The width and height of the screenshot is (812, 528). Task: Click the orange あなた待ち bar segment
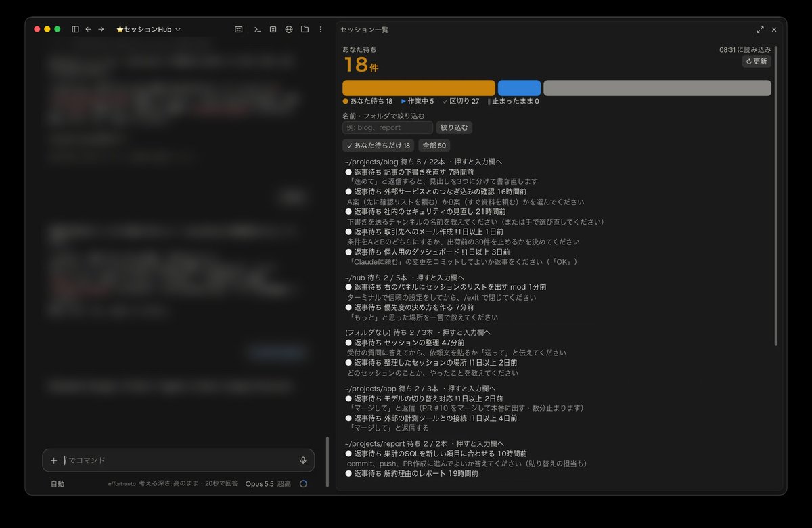419,88
